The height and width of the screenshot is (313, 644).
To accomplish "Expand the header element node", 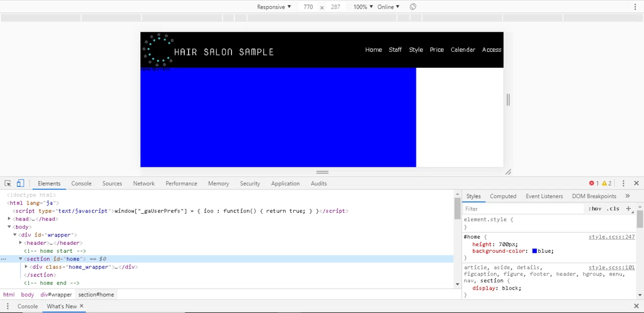I will point(21,243).
